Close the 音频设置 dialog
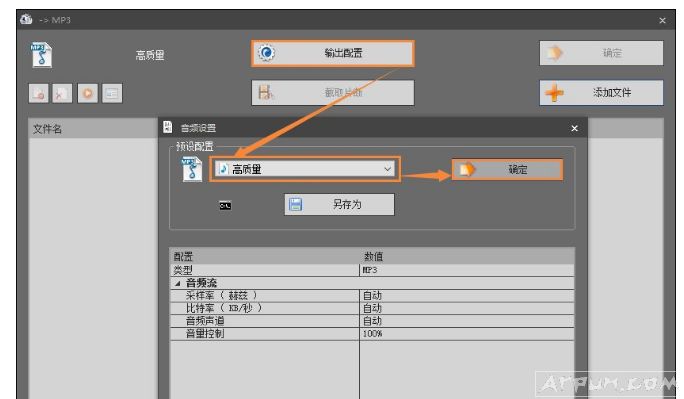The image size is (684, 399). tap(575, 128)
